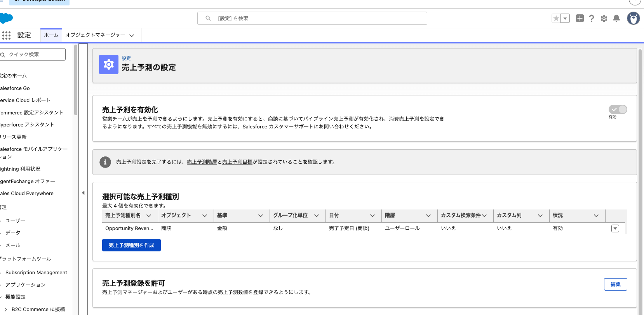Image resolution: width=644 pixels, height=315 pixels.
Task: Click the 設定 breadcrumb link
Action: [x=126, y=58]
